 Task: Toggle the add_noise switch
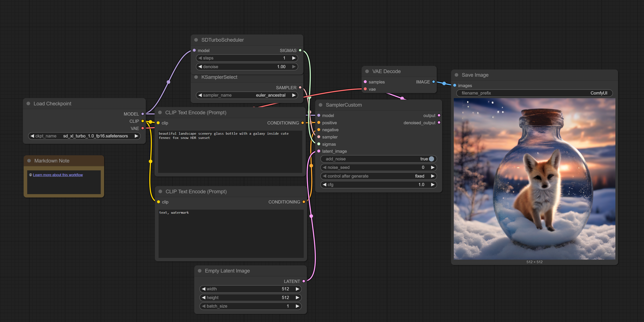431,159
